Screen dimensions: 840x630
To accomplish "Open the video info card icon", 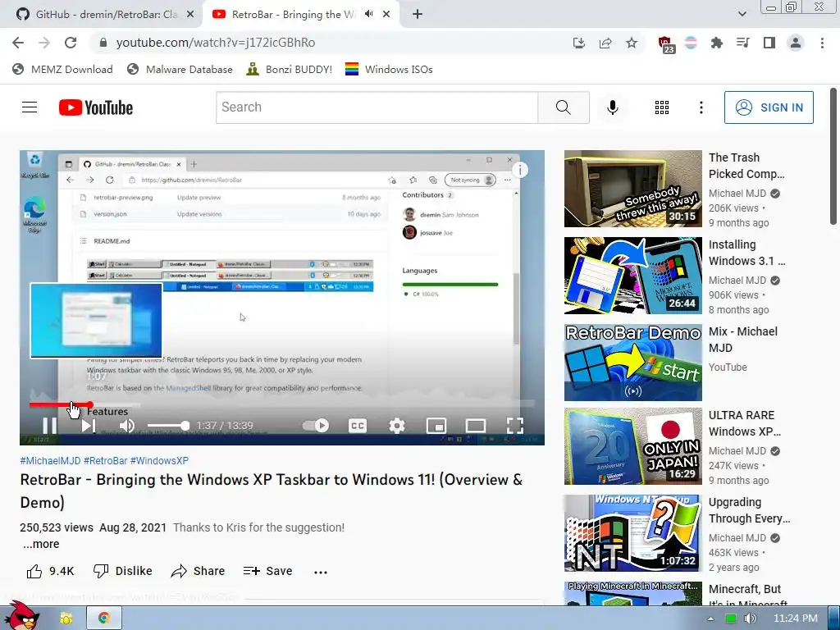I will (520, 170).
